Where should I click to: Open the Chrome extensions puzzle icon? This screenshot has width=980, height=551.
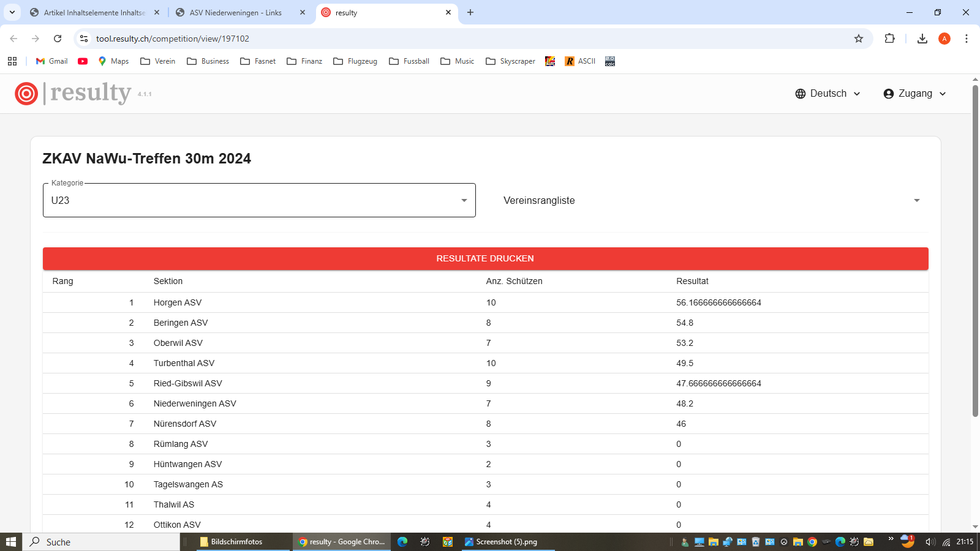(889, 39)
